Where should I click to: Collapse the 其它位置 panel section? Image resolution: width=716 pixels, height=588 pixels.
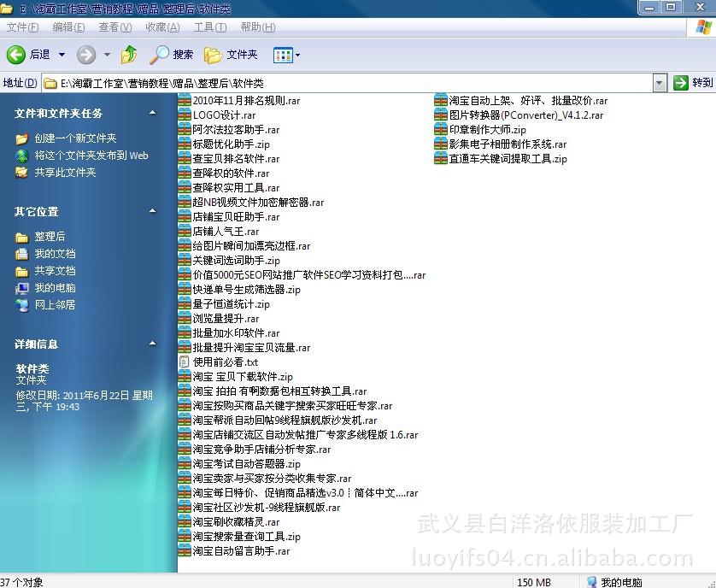pyautogui.click(x=152, y=211)
